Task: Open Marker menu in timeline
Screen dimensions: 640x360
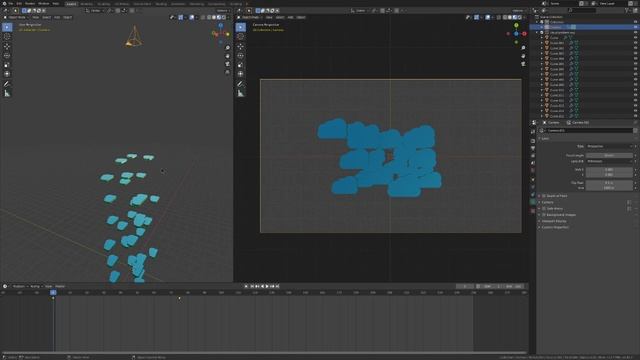Action: pos(60,287)
